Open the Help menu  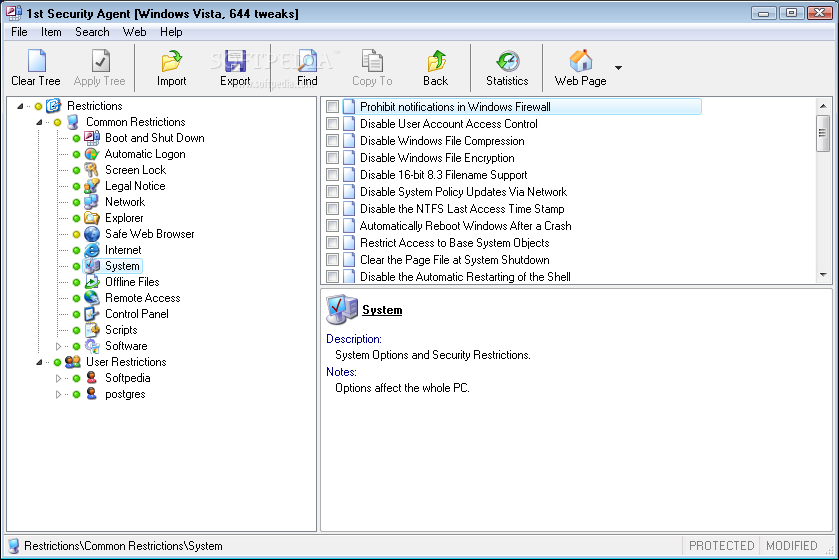tap(171, 32)
